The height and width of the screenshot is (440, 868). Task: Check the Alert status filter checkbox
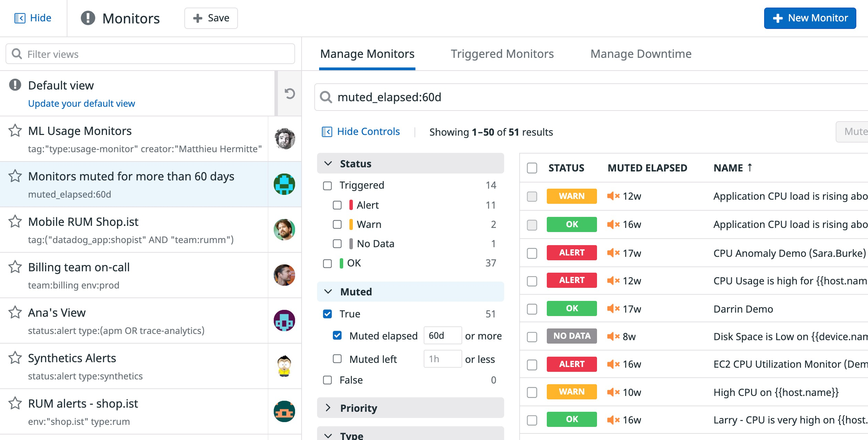[337, 205]
